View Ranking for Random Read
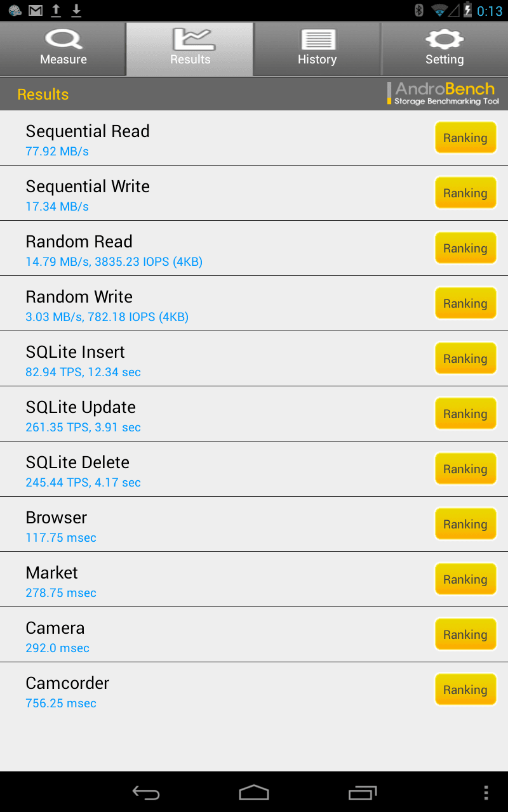The width and height of the screenshot is (508, 812). coord(465,249)
